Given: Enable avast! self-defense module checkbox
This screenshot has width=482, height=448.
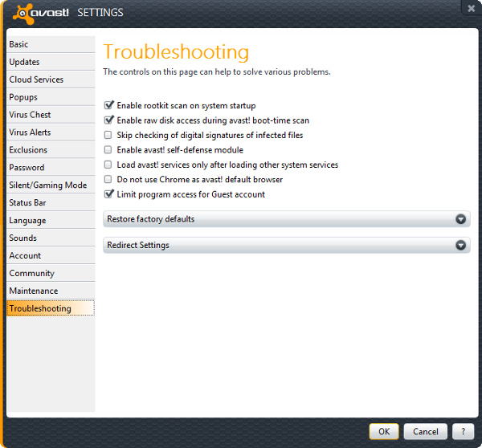Looking at the screenshot, I should [x=108, y=150].
